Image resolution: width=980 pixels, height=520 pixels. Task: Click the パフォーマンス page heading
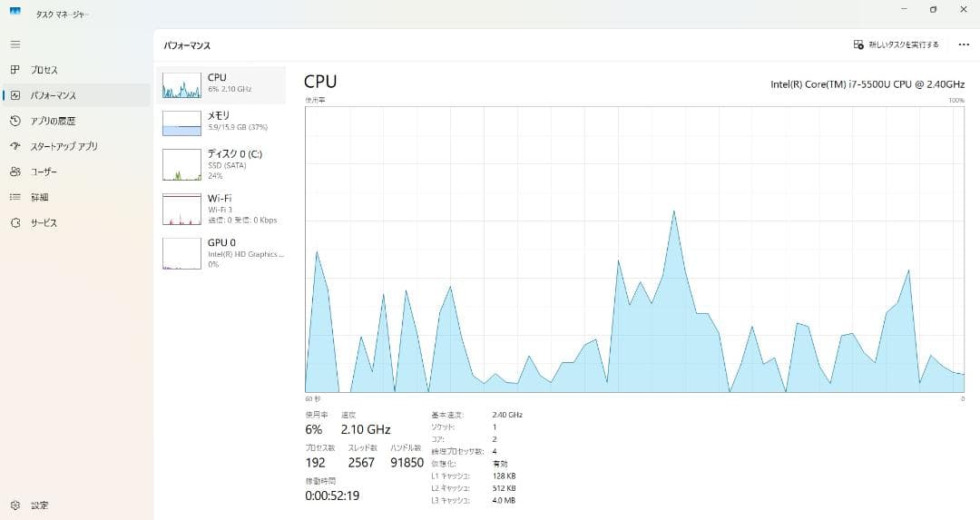click(187, 45)
